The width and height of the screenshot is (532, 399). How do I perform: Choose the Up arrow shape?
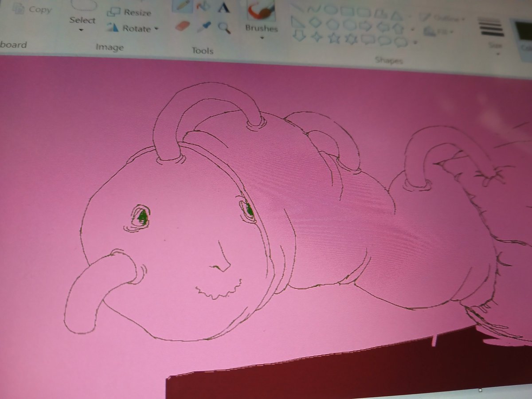pyautogui.click(x=399, y=29)
